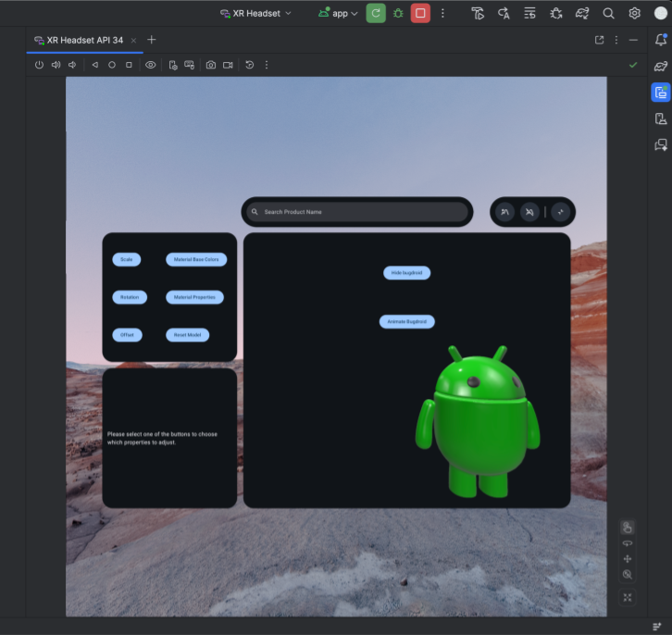Click the Animate Bugdroid button
Image resolution: width=672 pixels, height=635 pixels.
pyautogui.click(x=406, y=322)
